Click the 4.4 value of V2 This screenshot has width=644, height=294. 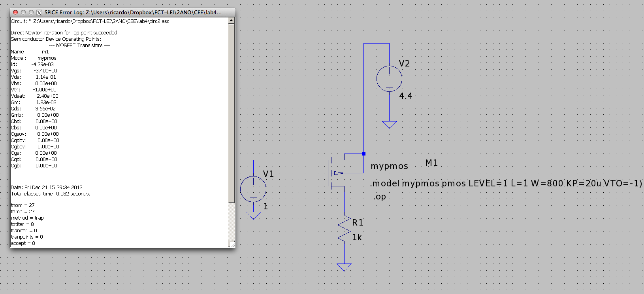[x=405, y=96]
